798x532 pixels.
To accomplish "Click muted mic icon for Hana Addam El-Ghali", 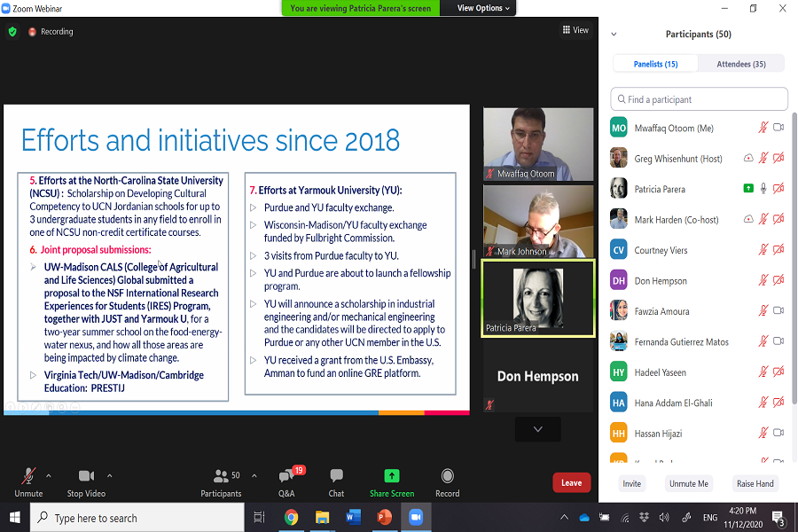I will click(763, 403).
